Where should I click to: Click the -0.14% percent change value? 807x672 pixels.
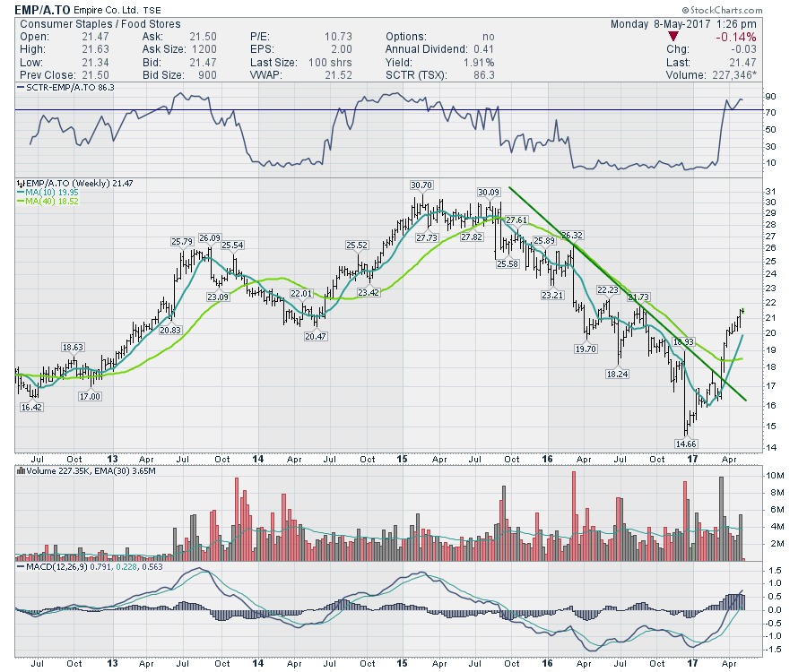pos(735,37)
